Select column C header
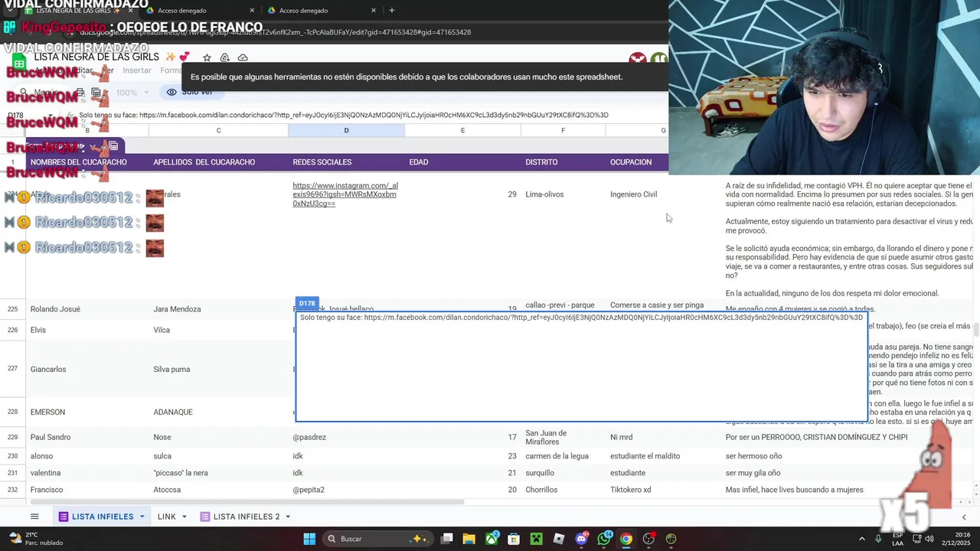 (x=218, y=131)
